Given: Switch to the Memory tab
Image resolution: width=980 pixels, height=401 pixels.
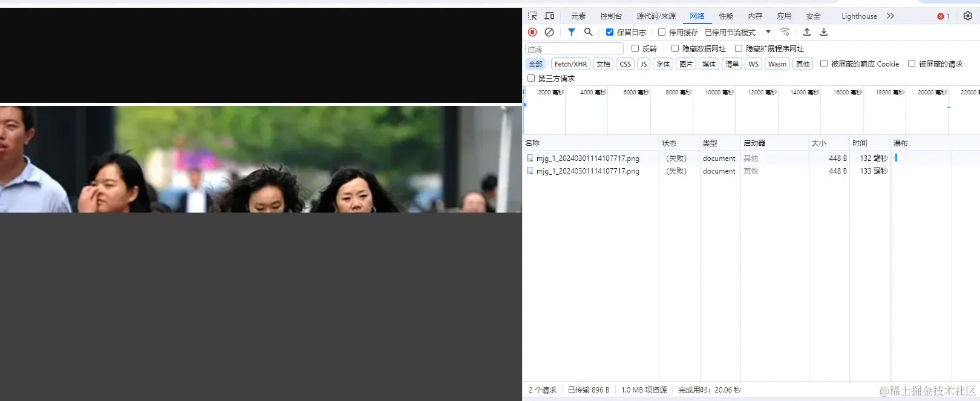Looking at the screenshot, I should tap(755, 16).
